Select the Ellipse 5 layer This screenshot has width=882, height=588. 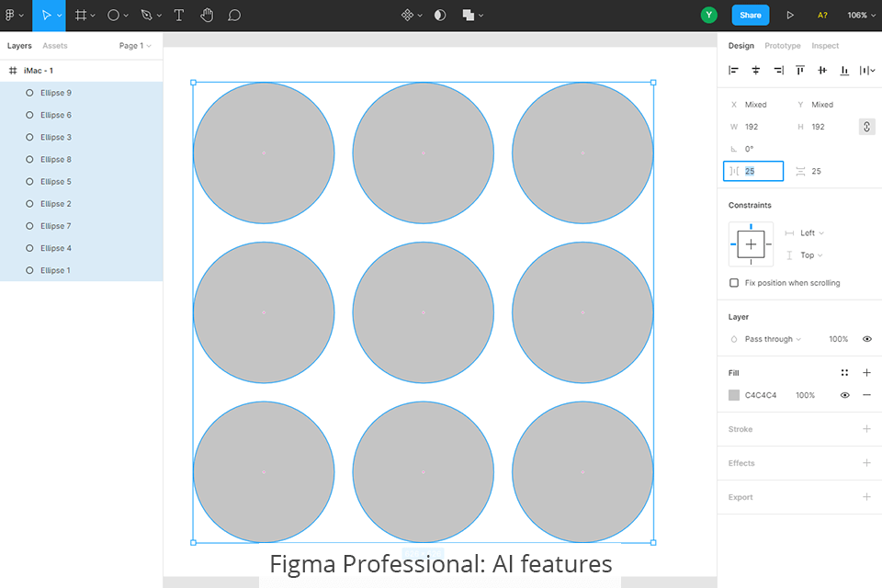point(82,181)
